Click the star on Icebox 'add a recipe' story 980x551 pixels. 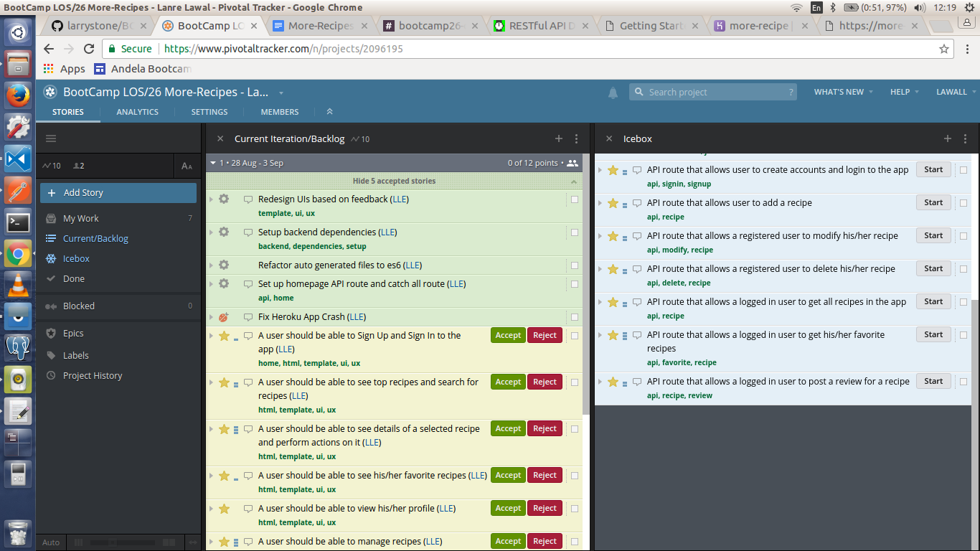613,203
